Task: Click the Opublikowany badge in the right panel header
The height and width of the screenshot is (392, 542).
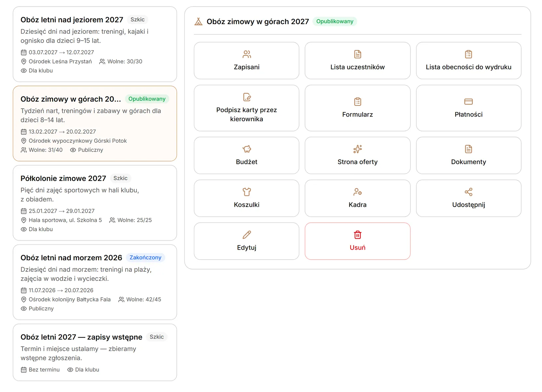Action: pyautogui.click(x=335, y=21)
